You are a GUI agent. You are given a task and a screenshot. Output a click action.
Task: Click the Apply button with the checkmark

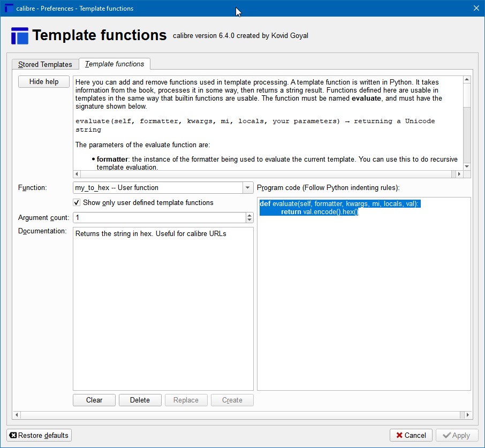456,435
